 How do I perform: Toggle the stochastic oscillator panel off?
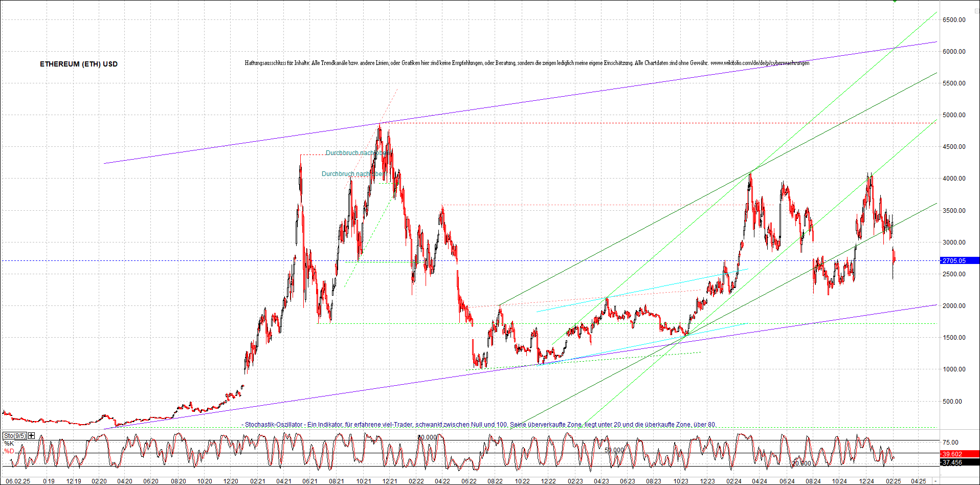pos(31,435)
